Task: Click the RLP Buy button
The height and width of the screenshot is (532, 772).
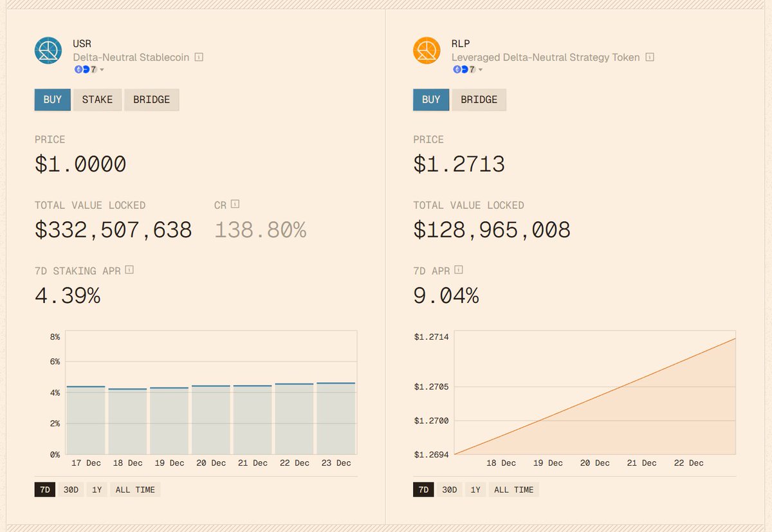Action: (431, 100)
